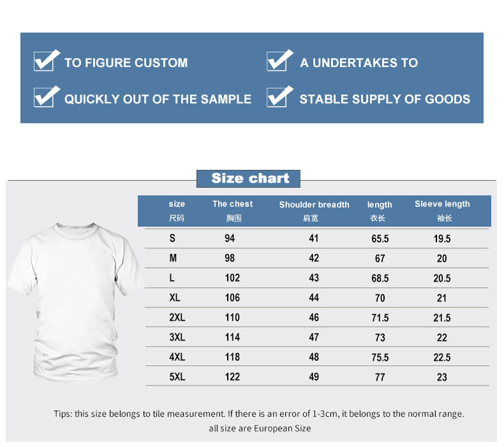The width and height of the screenshot is (504, 447).
Task: Click sleeve length 22.5 for 4XL
Action: 442,357
